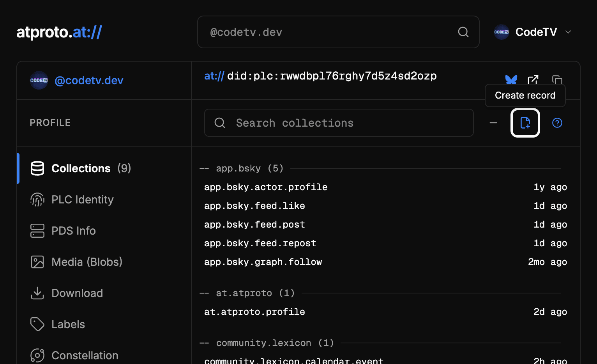Click the '2mo ago' timestamp
Viewport: 597px width, 364px height.
point(548,262)
